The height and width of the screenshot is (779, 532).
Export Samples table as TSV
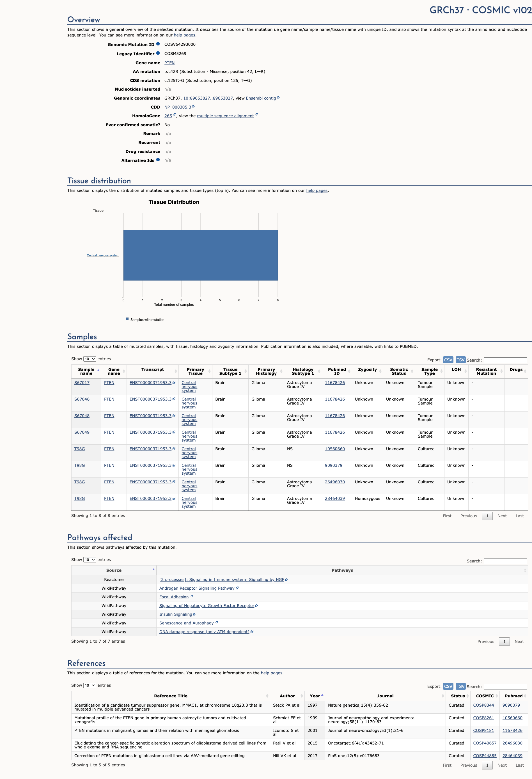click(461, 360)
